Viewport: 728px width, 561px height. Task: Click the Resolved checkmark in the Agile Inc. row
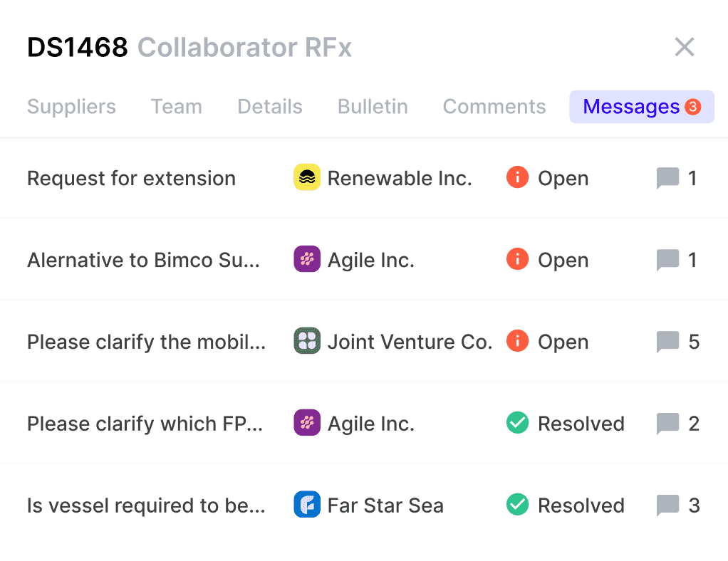[517, 423]
